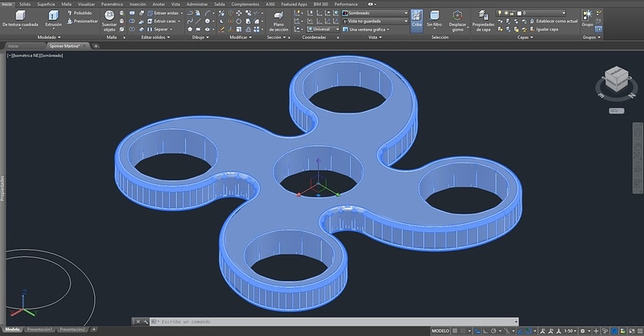Click the navigation bar at viewport right

pos(638,158)
